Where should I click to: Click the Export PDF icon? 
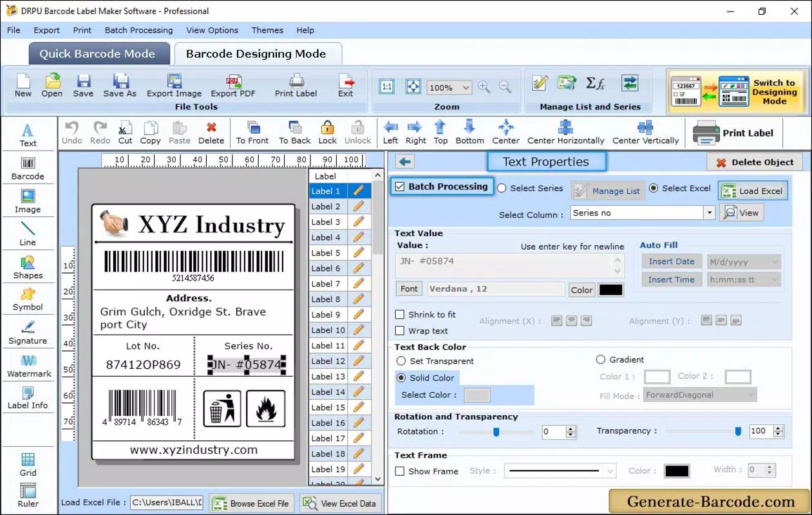(233, 81)
